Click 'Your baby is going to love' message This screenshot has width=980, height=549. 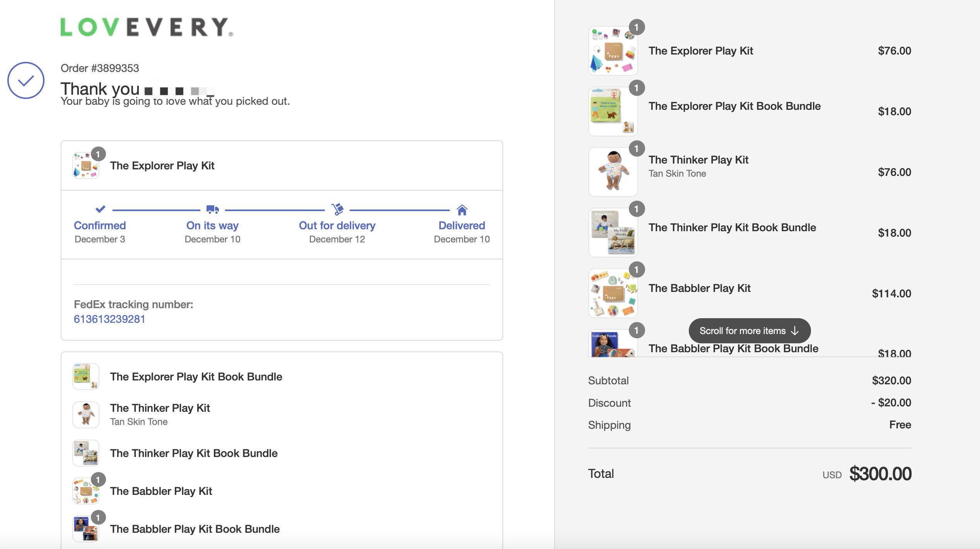coord(175,101)
